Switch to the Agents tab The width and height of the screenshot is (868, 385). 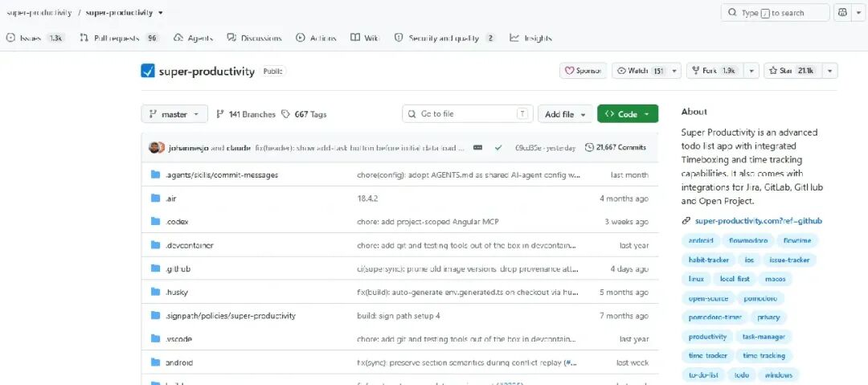click(x=193, y=39)
